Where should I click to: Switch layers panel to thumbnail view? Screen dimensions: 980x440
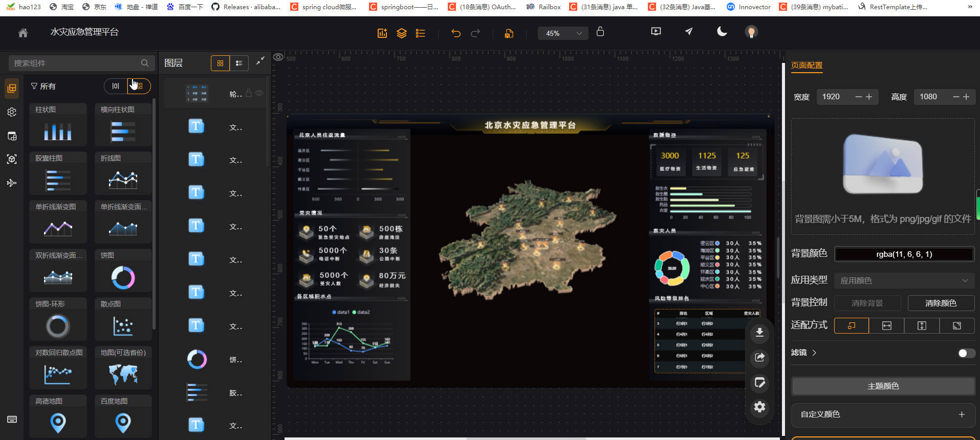(221, 63)
